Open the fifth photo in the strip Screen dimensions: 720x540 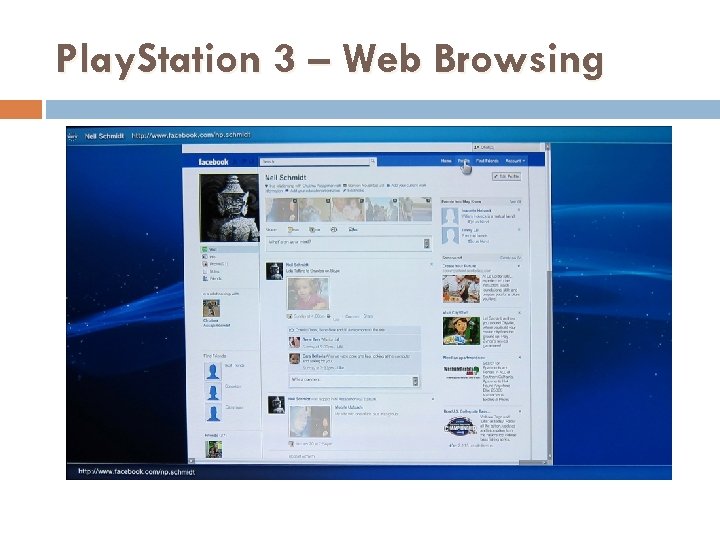point(415,210)
